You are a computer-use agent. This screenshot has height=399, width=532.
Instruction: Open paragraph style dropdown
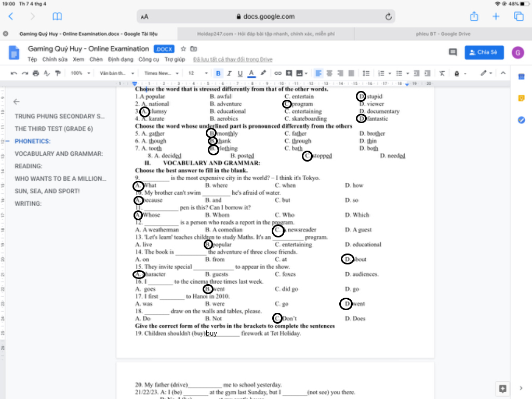click(117, 73)
